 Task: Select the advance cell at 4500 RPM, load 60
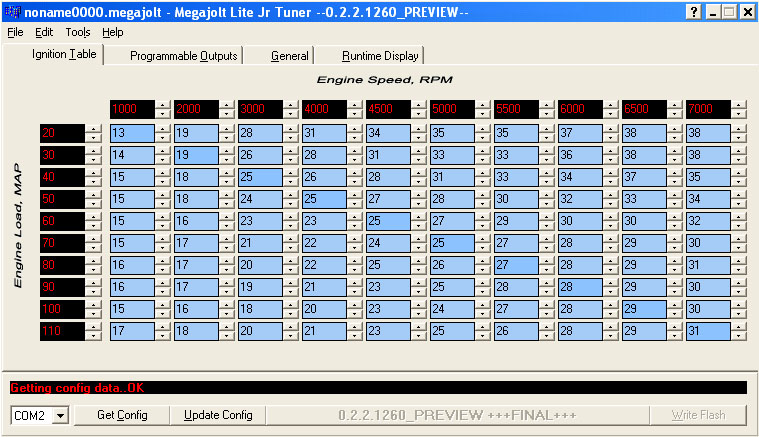389,221
